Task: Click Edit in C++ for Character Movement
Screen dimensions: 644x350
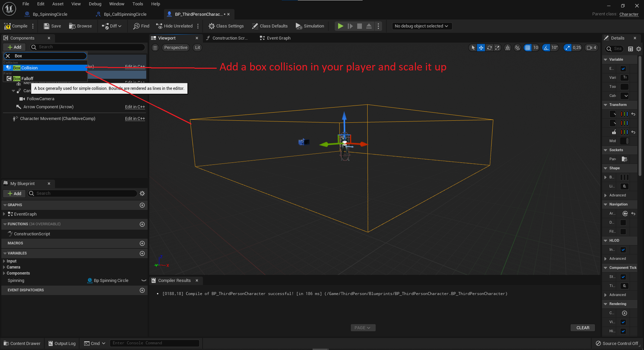Action: tap(135, 119)
